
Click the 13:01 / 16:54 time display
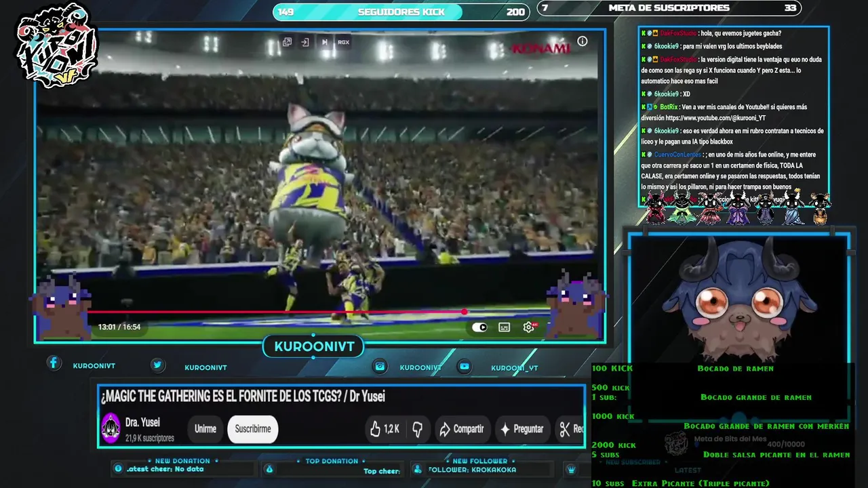pos(119,327)
